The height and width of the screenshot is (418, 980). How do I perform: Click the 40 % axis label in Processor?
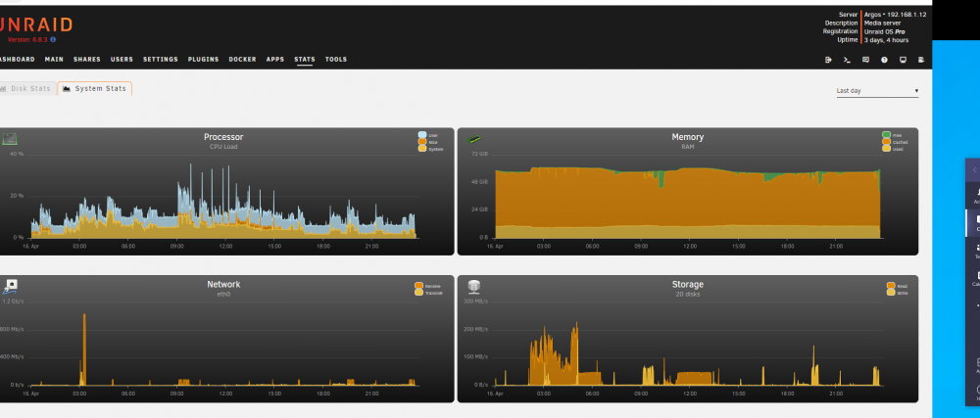pos(17,154)
